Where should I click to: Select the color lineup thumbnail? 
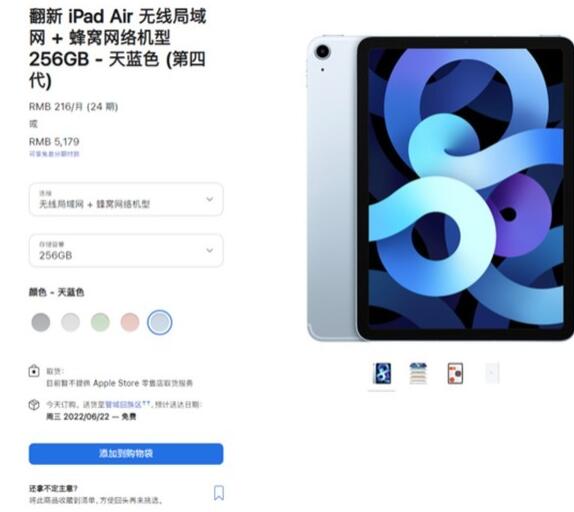click(x=418, y=373)
